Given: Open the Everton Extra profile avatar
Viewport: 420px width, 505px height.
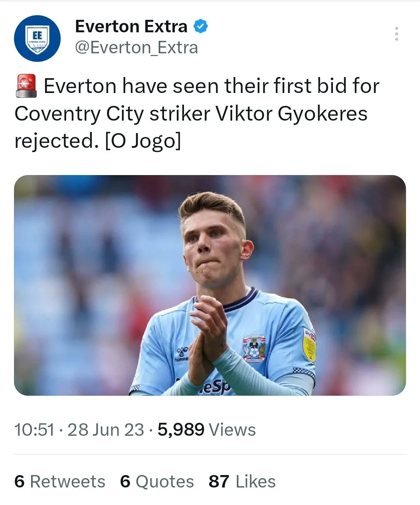Looking at the screenshot, I should click(x=37, y=39).
